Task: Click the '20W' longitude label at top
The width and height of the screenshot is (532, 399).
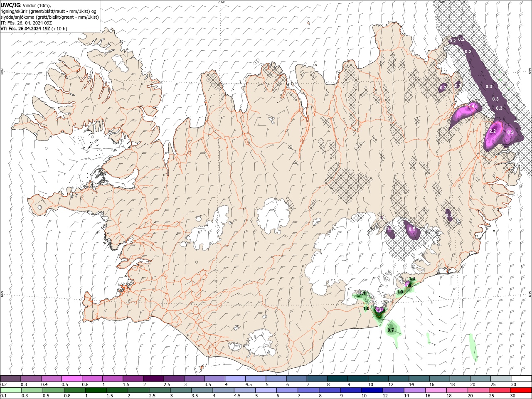Action: pos(221,2)
